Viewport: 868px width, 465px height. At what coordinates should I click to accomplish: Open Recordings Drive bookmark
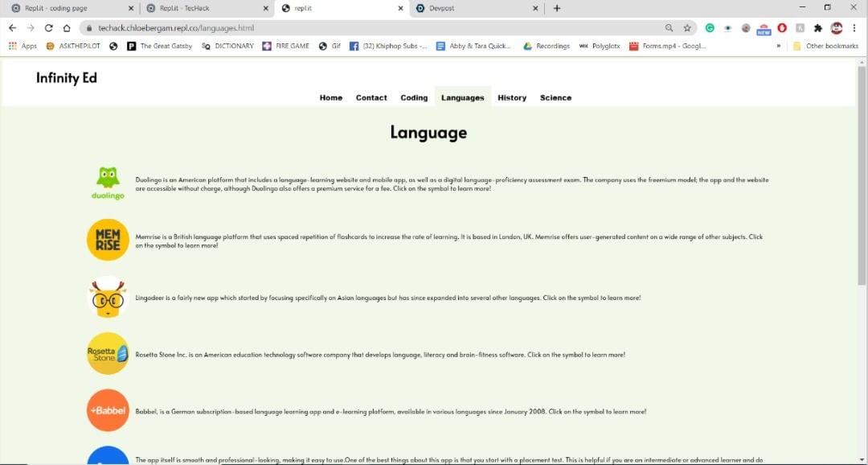547,46
